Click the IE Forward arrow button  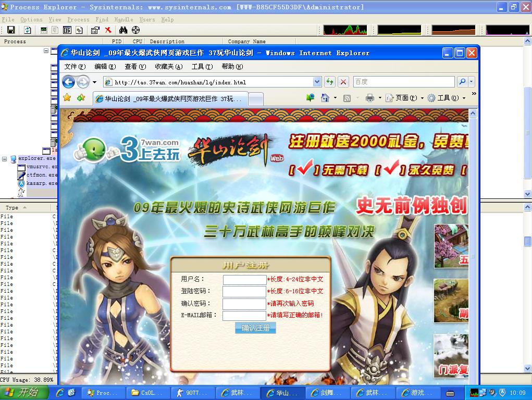83,82
